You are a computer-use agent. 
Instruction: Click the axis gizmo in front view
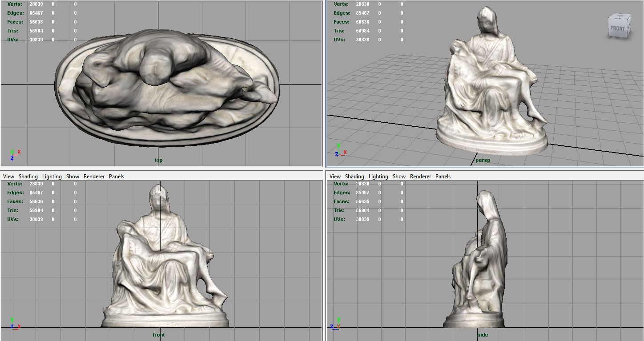[15, 323]
